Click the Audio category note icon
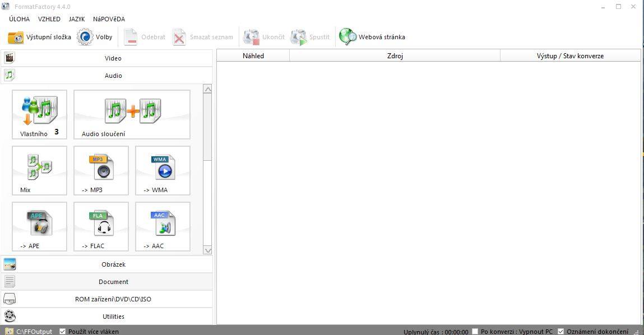Screen dimensions: 644x335 [10, 75]
